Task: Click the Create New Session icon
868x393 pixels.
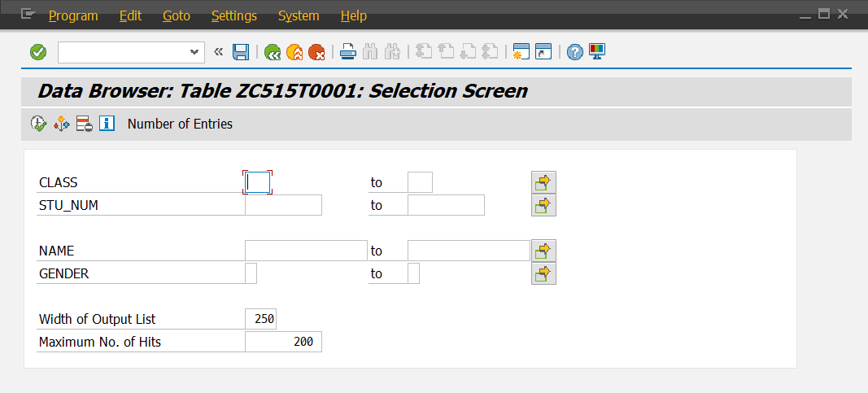Action: pos(521,52)
